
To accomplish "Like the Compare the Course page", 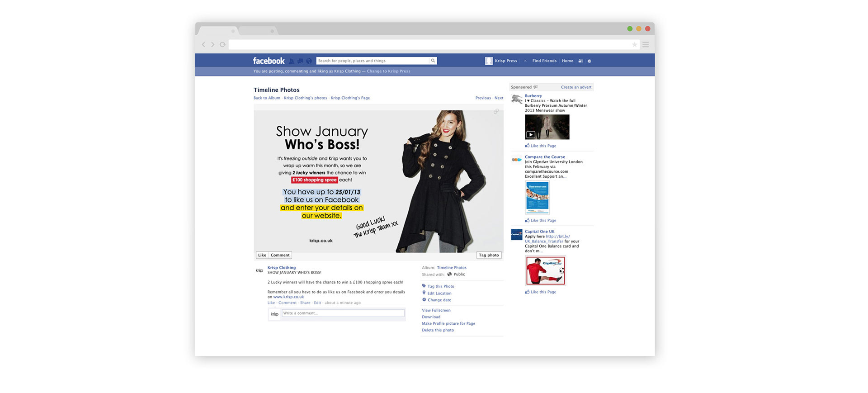I will pos(541,220).
